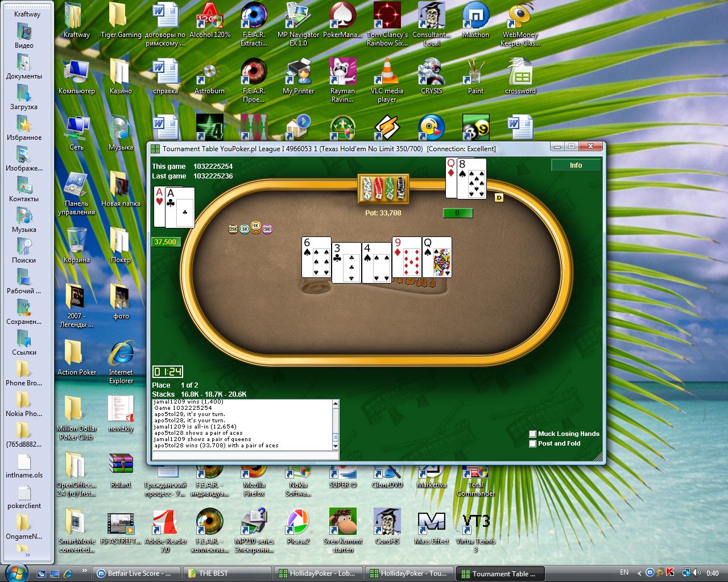Open Видео link in Kraftway sidebar
The width and height of the screenshot is (728, 582).
[x=24, y=35]
